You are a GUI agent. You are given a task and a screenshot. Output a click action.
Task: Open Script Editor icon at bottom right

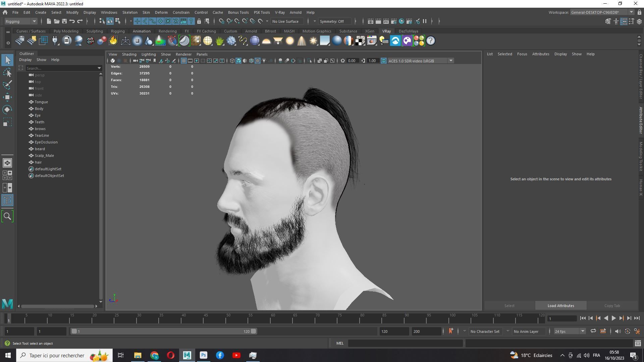pyautogui.click(x=638, y=343)
